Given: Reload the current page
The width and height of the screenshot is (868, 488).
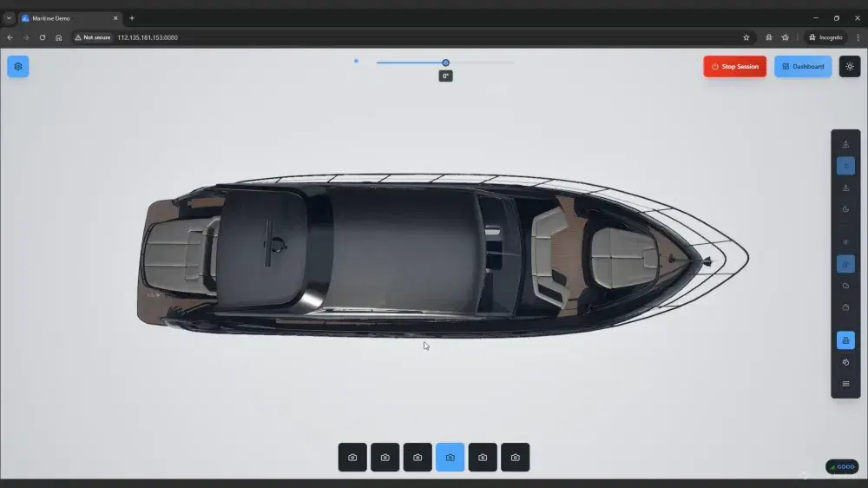Looking at the screenshot, I should pos(42,37).
